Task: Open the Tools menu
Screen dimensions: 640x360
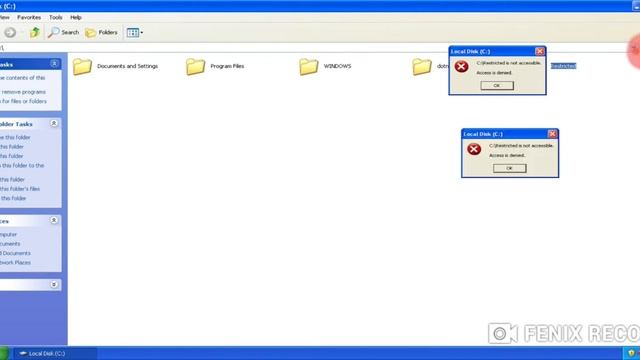Action: (56, 18)
